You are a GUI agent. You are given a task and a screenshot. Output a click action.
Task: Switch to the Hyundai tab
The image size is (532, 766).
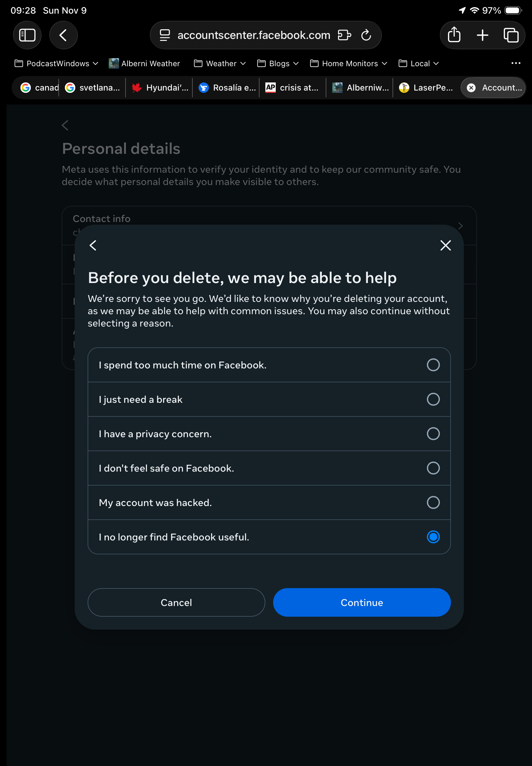(160, 88)
